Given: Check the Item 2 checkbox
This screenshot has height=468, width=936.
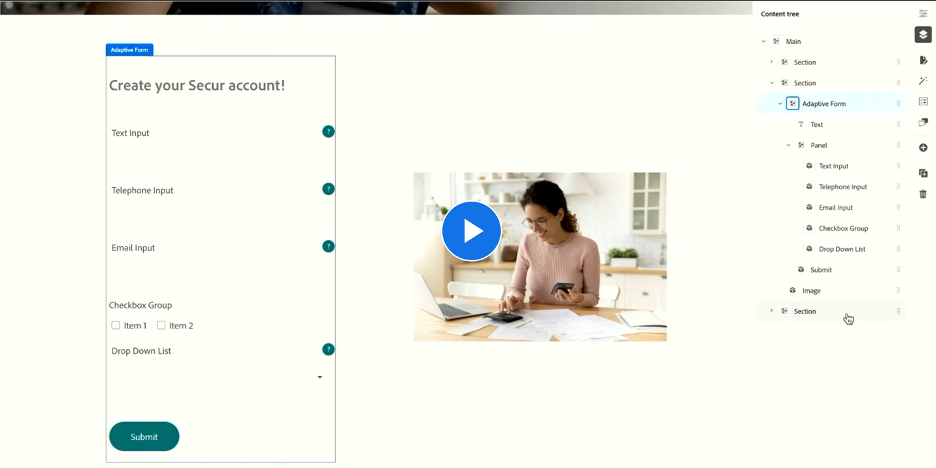Looking at the screenshot, I should tap(161, 325).
